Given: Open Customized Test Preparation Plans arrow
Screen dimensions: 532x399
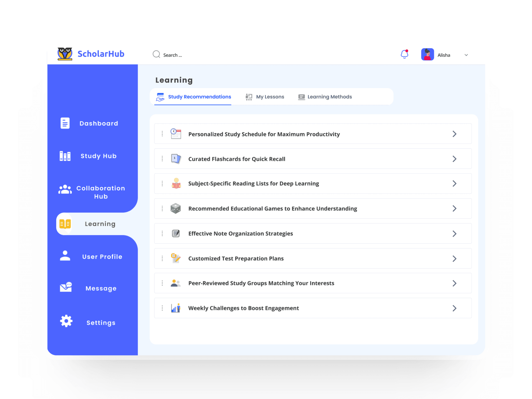Looking at the screenshot, I should coord(454,259).
